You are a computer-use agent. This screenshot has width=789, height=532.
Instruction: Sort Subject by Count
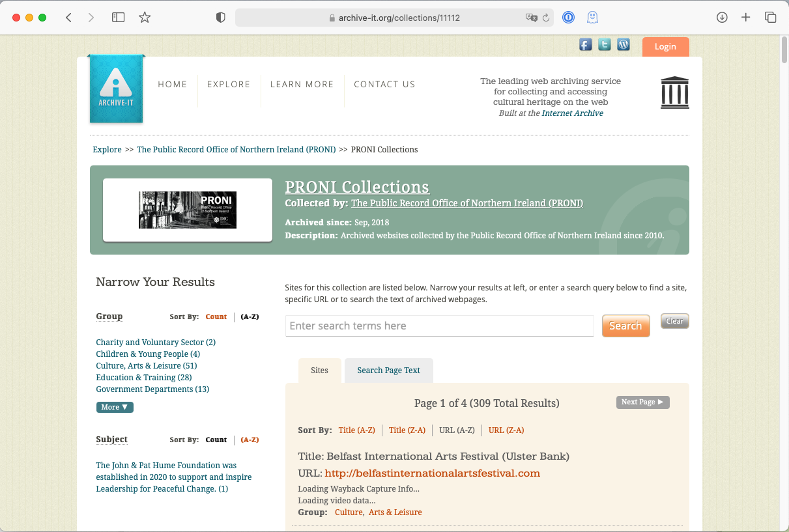pos(216,440)
